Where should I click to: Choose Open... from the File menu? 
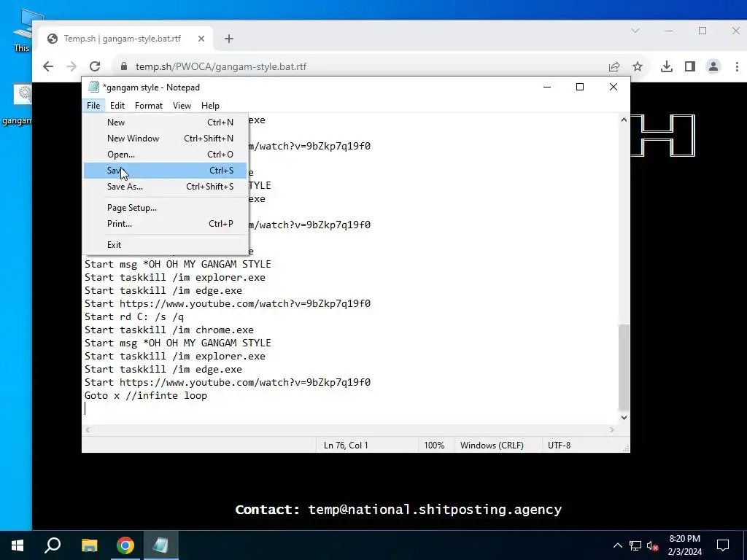[166, 155]
